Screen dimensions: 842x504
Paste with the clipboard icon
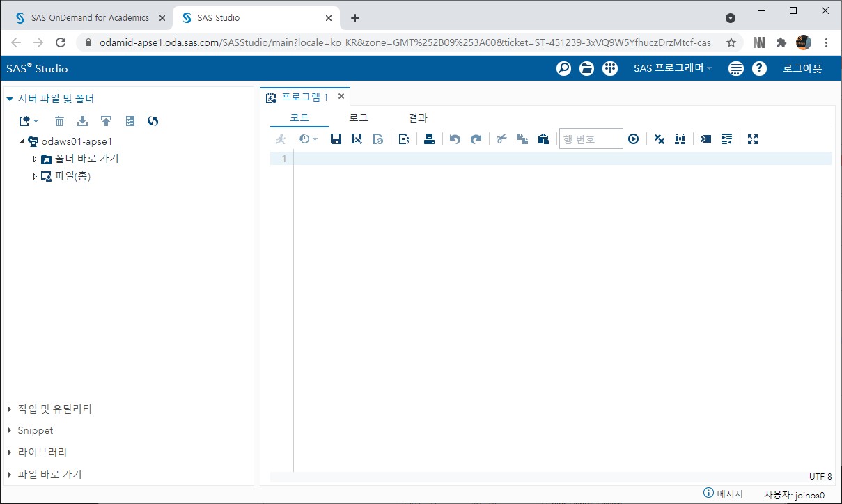pyautogui.click(x=543, y=139)
